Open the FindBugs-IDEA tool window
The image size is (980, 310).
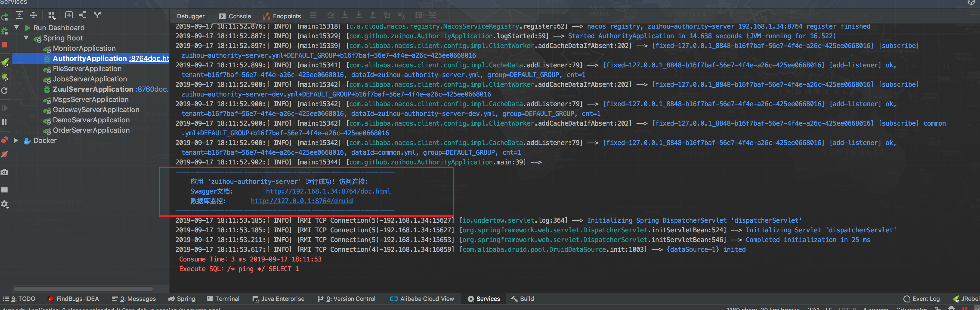73,299
